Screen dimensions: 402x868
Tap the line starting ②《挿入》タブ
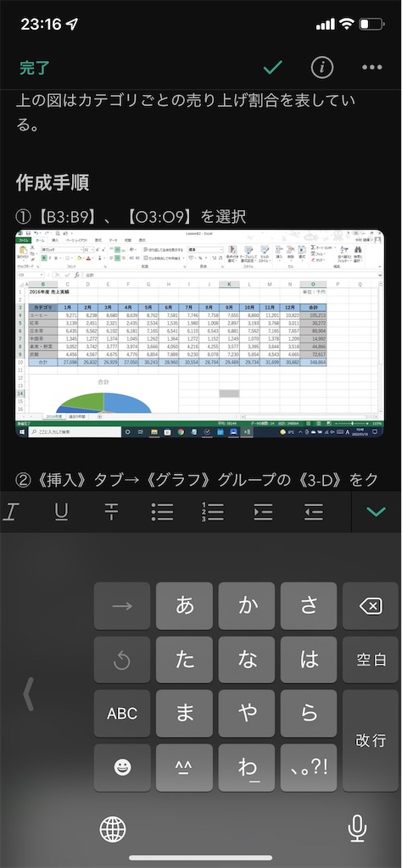point(197,481)
